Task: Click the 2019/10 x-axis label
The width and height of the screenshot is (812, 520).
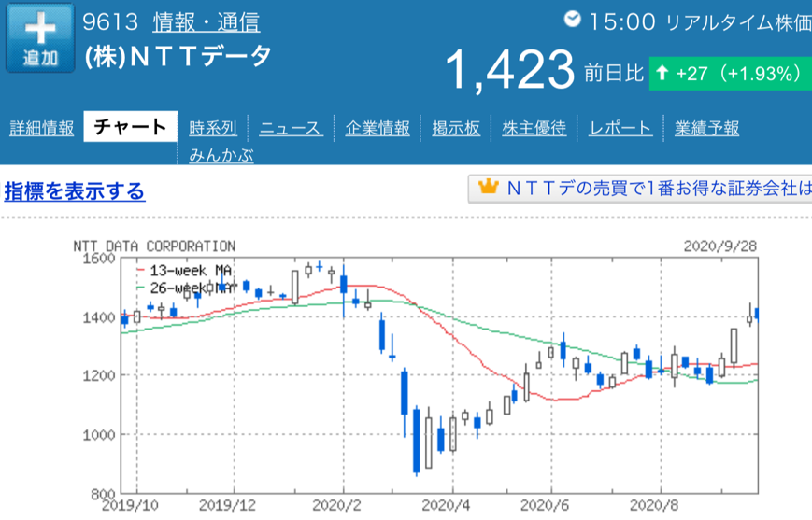Action: tap(130, 505)
